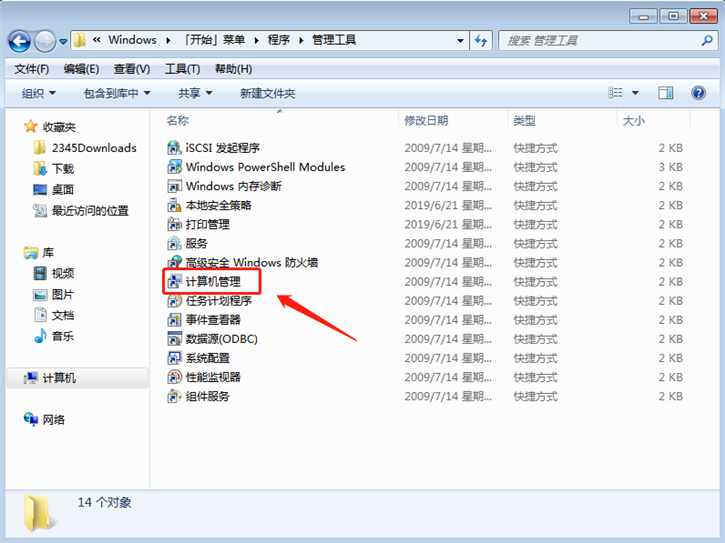Click the 新建文件夹 button
The height and width of the screenshot is (543, 725).
coord(267,93)
